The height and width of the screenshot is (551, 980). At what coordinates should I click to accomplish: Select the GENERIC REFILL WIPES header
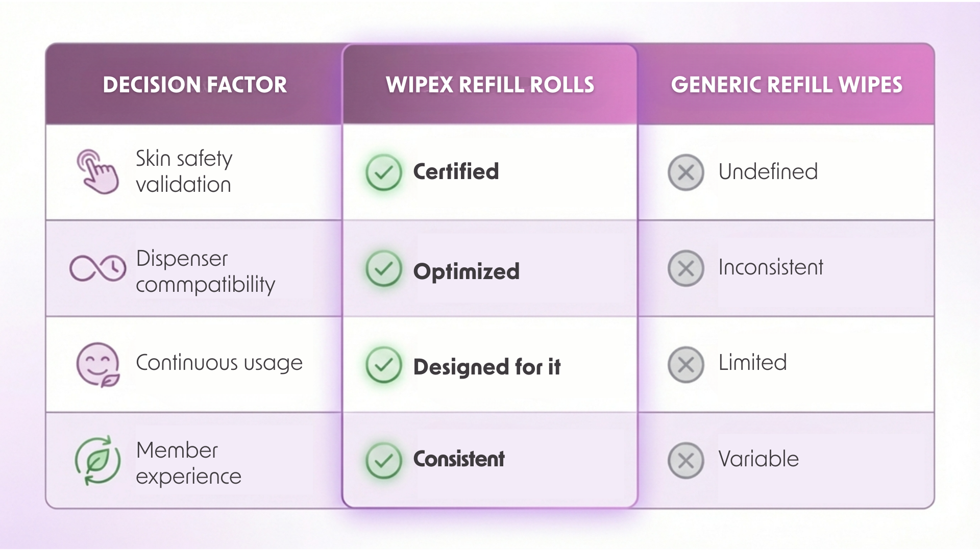coord(786,85)
